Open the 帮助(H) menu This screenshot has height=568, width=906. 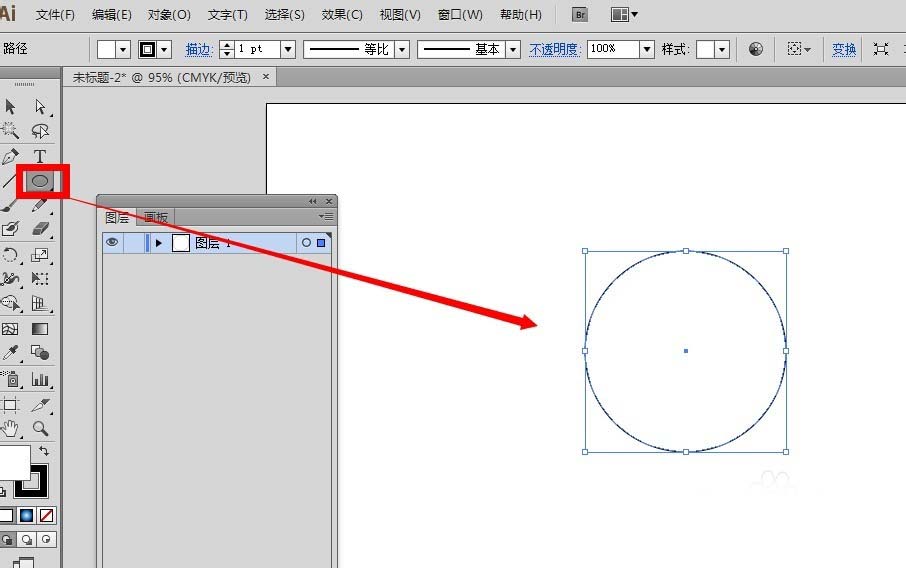point(521,14)
